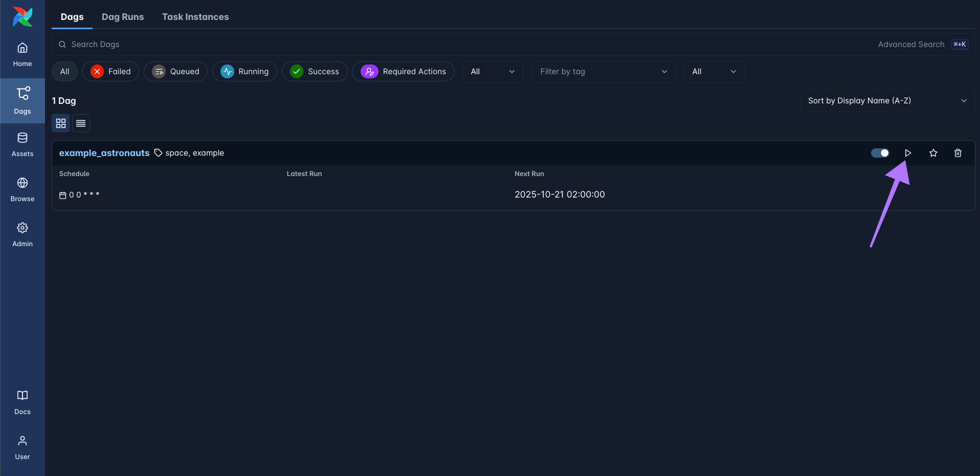The height and width of the screenshot is (476, 980).
Task: Open Sort by Display Name dropdown
Action: [x=887, y=101]
